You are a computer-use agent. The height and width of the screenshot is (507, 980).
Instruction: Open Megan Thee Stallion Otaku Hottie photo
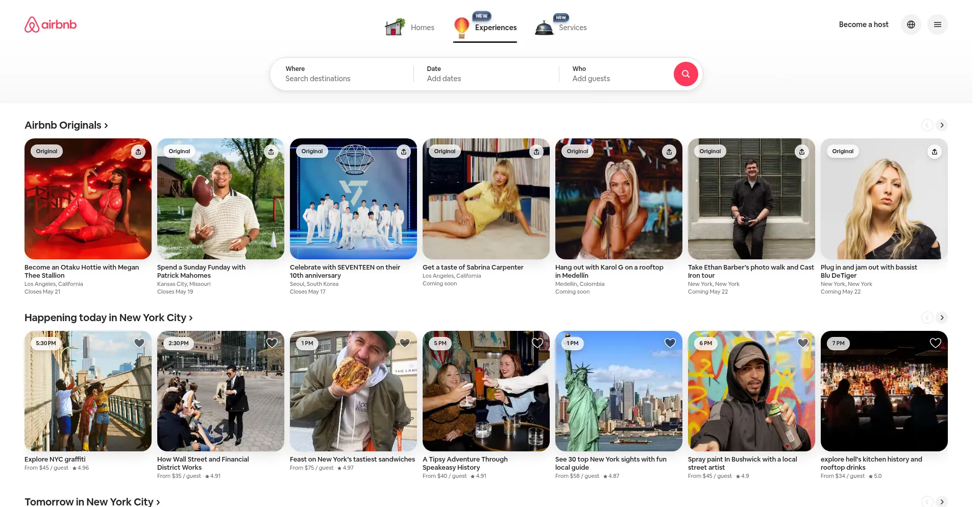click(x=88, y=199)
